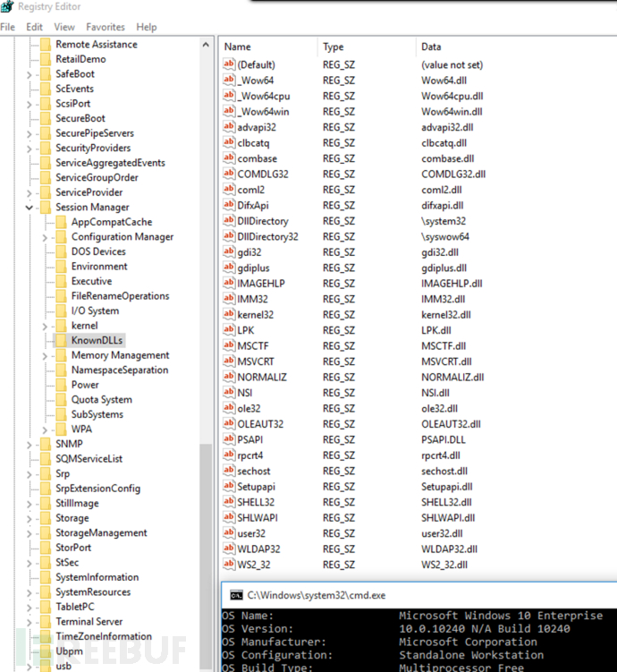Image resolution: width=617 pixels, height=672 pixels.
Task: Open the Favorites menu
Action: click(106, 27)
